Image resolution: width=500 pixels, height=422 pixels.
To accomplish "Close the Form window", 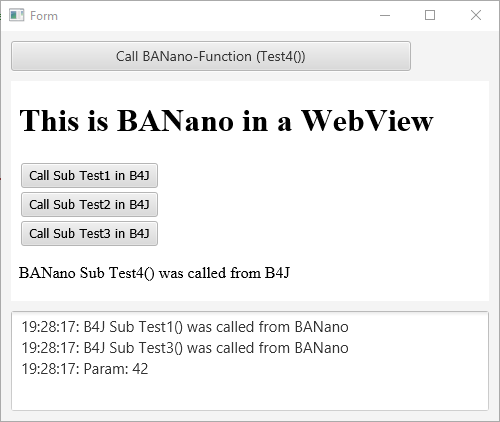I will click(476, 15).
